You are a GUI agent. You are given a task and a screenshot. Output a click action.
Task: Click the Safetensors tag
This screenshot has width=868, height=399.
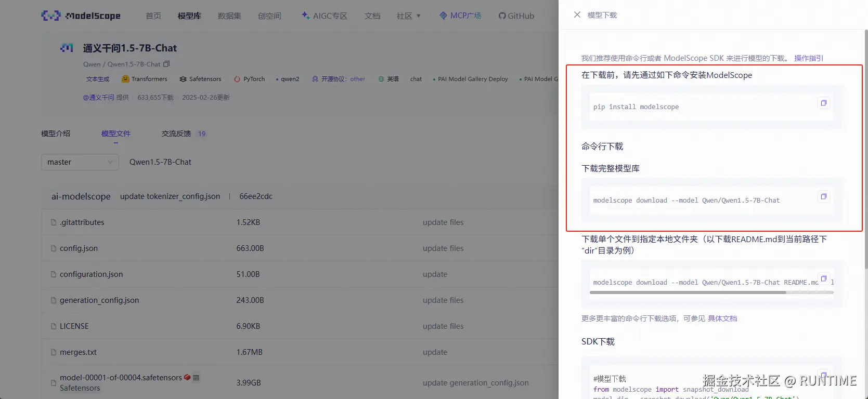200,79
